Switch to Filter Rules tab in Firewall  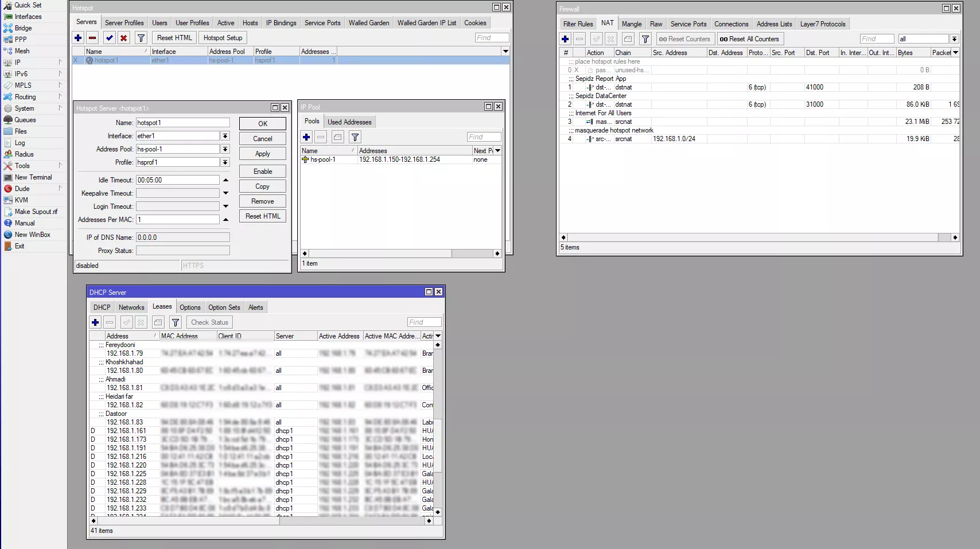578,24
